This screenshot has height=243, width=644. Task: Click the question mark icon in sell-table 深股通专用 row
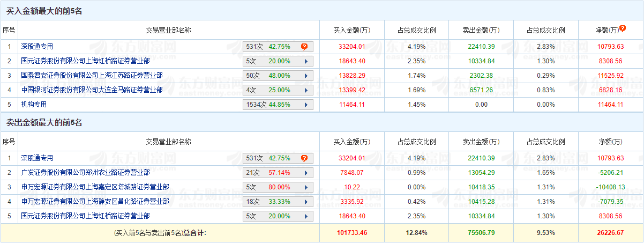coord(304,158)
